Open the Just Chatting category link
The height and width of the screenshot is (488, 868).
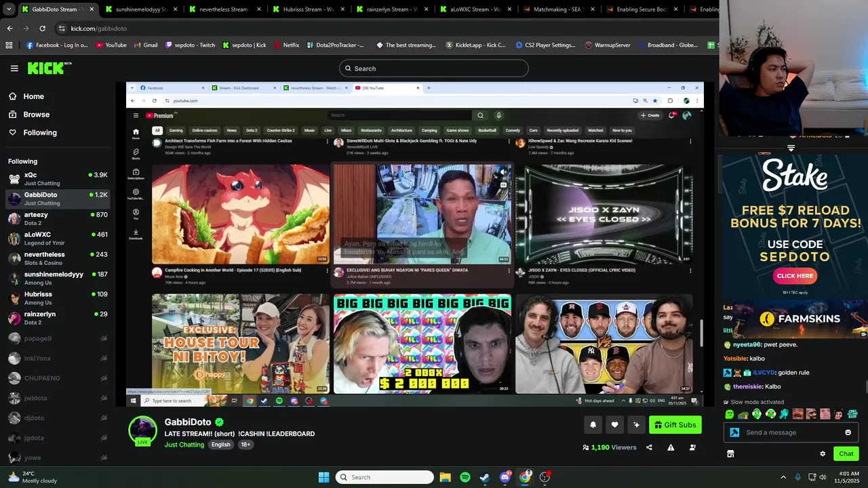coord(184,445)
